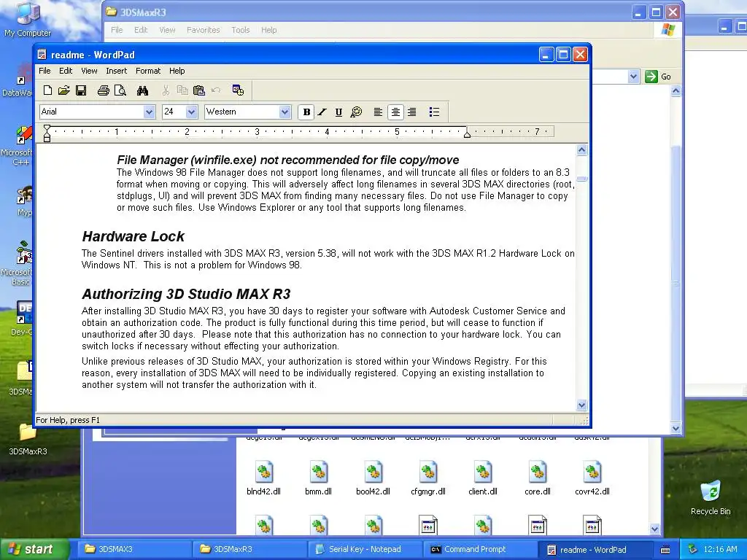Select bmm.dll file icon
Image resolution: width=747 pixels, height=560 pixels.
318,472
